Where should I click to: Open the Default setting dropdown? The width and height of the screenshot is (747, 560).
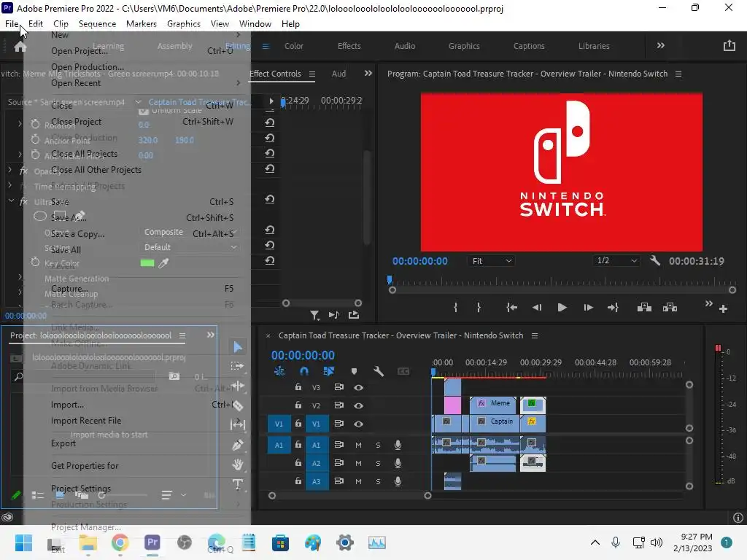189,247
